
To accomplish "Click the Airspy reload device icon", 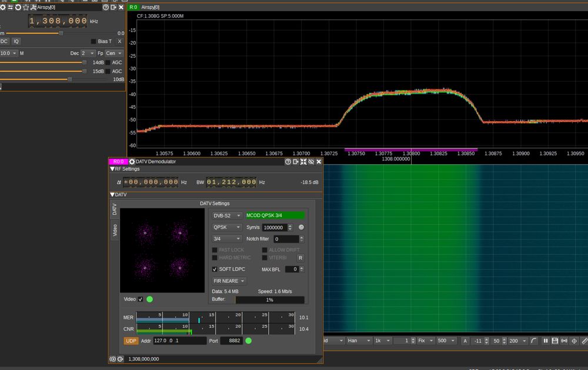I will [18, 7].
